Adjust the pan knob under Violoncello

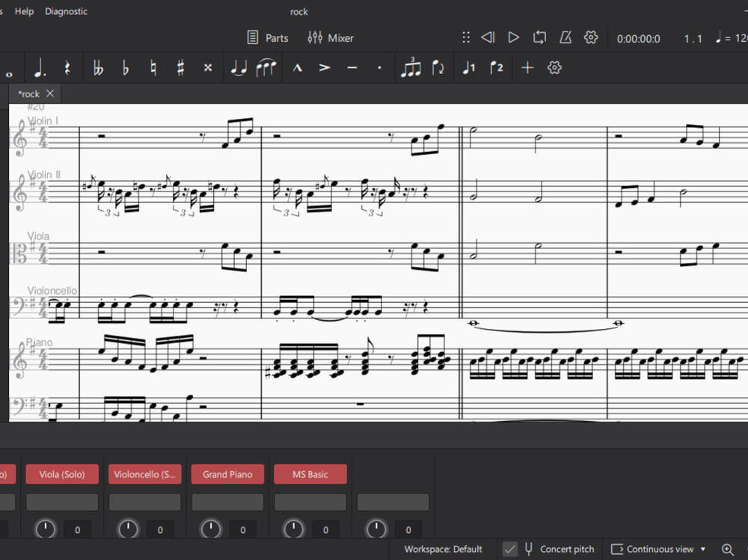tap(128, 529)
